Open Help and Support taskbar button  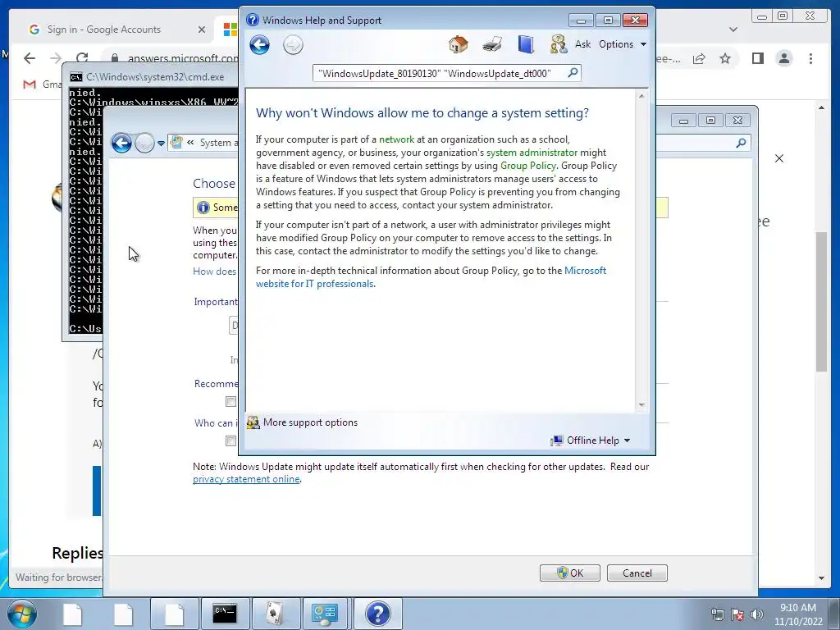coord(377,614)
